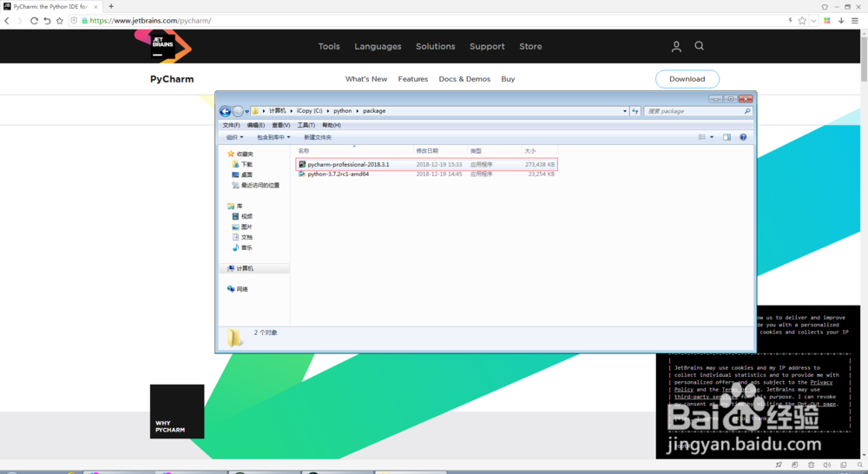Open the 组织 dropdown

pyautogui.click(x=234, y=137)
